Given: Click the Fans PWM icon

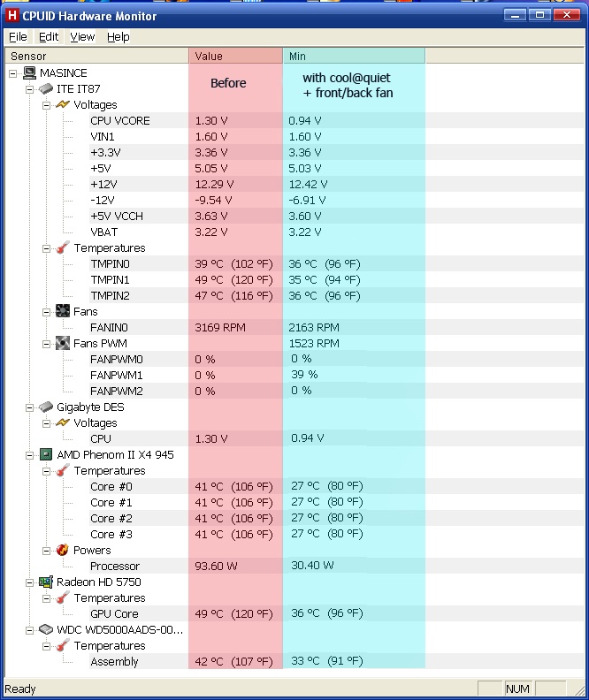Looking at the screenshot, I should point(63,343).
